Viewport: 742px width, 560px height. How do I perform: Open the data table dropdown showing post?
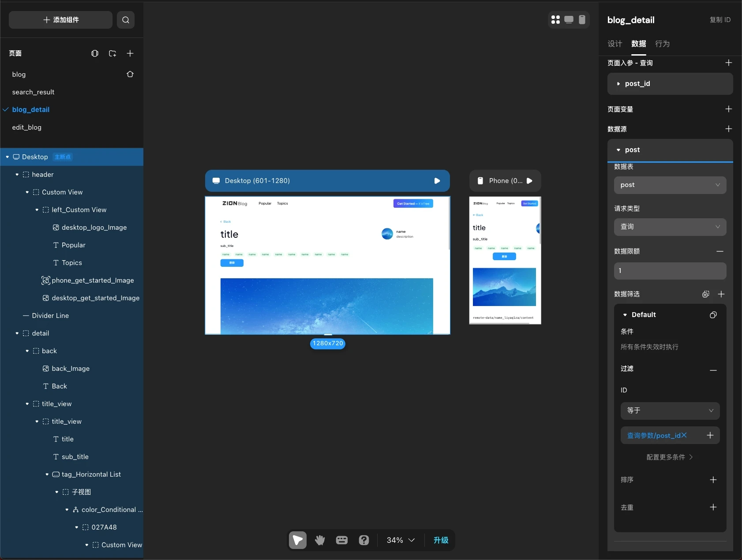pyautogui.click(x=670, y=185)
